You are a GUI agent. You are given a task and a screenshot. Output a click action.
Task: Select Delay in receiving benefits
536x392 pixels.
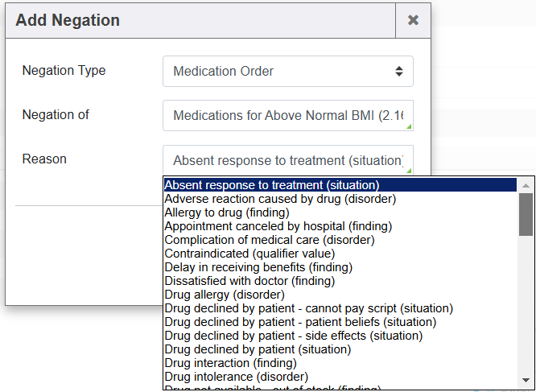point(258,267)
